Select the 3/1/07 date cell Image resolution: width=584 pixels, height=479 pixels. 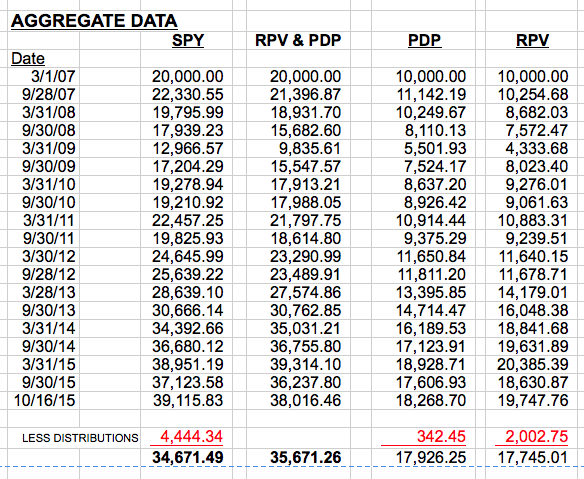click(53, 76)
